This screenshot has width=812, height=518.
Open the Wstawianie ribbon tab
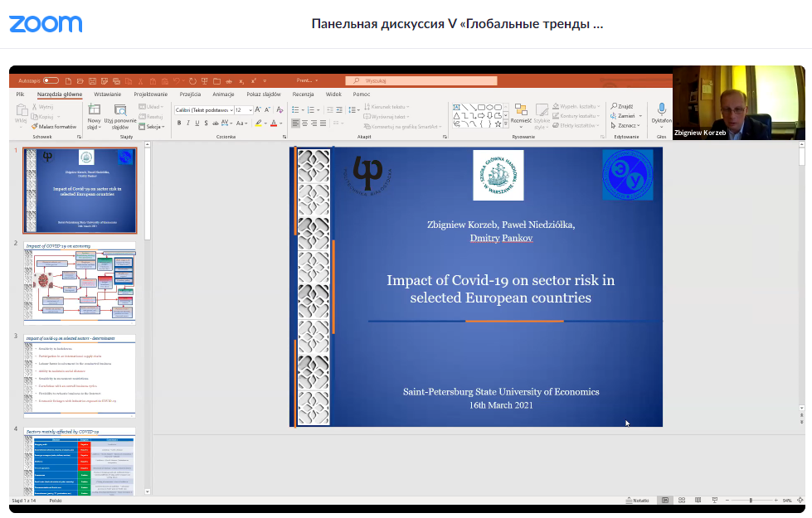pos(107,94)
